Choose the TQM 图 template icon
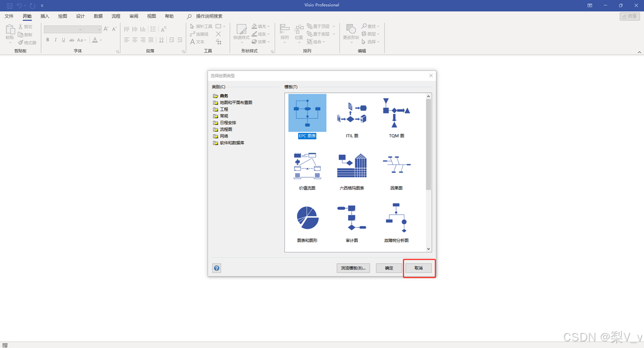 click(396, 113)
